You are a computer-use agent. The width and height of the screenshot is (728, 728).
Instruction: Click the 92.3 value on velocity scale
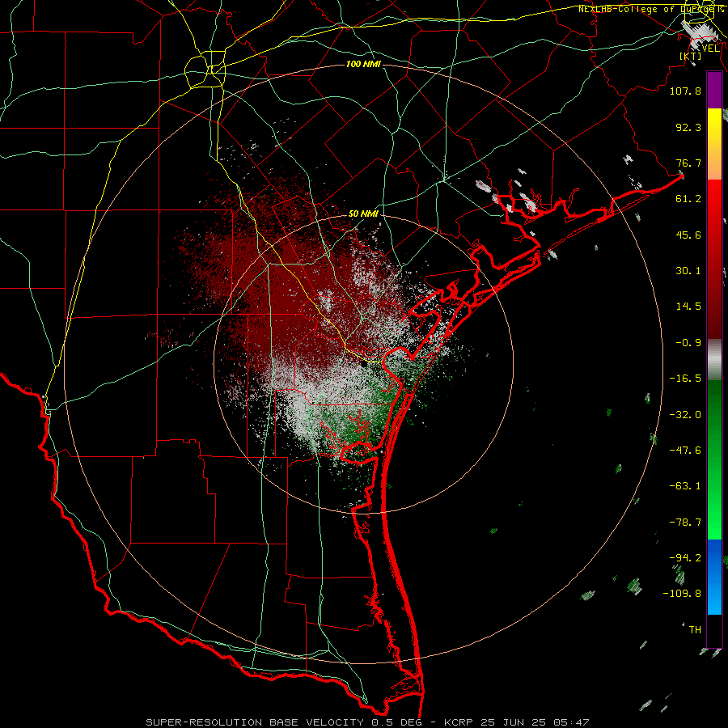click(x=688, y=127)
